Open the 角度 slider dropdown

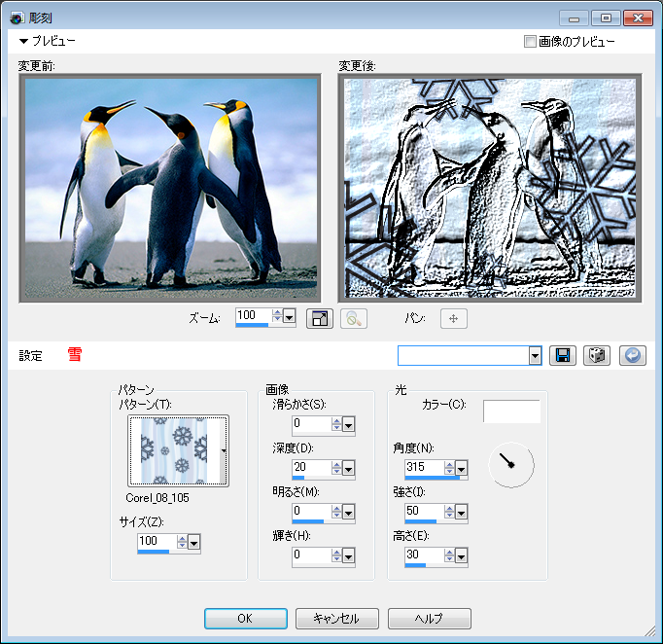[x=462, y=467]
